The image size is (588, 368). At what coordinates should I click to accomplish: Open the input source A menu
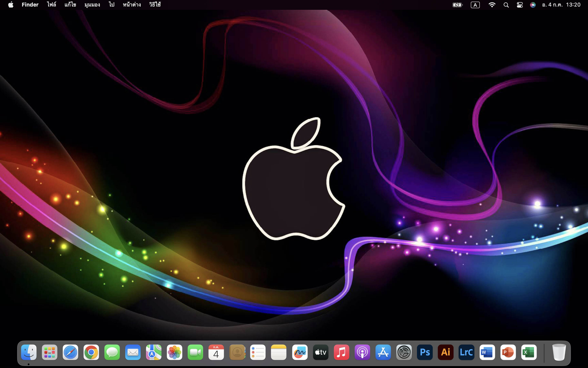[475, 5]
